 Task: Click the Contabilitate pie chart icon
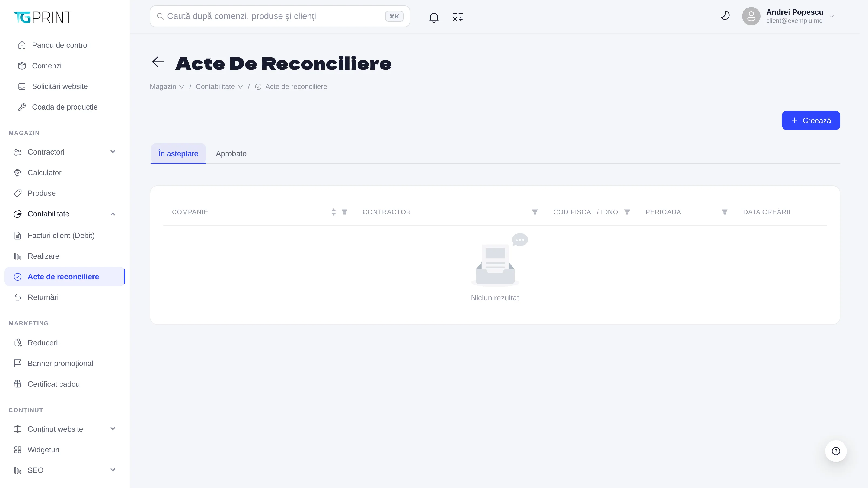click(x=18, y=214)
